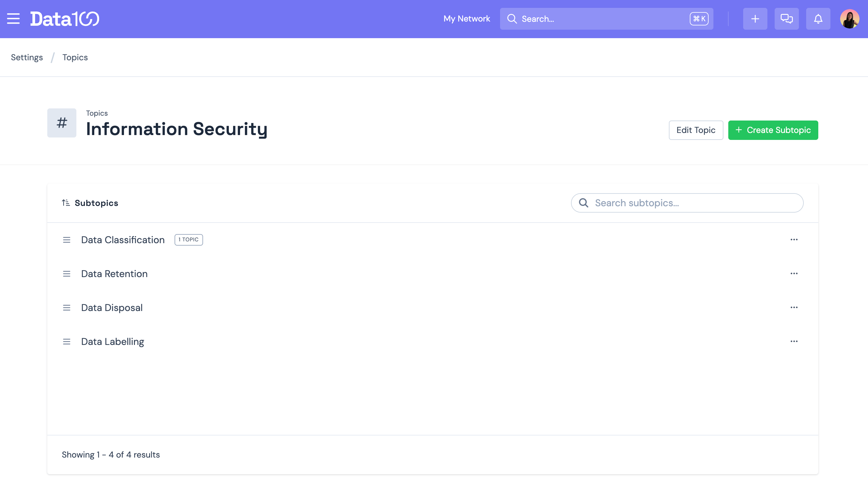Go to Settings breadcrumb
The width and height of the screenshot is (868, 493).
27,57
